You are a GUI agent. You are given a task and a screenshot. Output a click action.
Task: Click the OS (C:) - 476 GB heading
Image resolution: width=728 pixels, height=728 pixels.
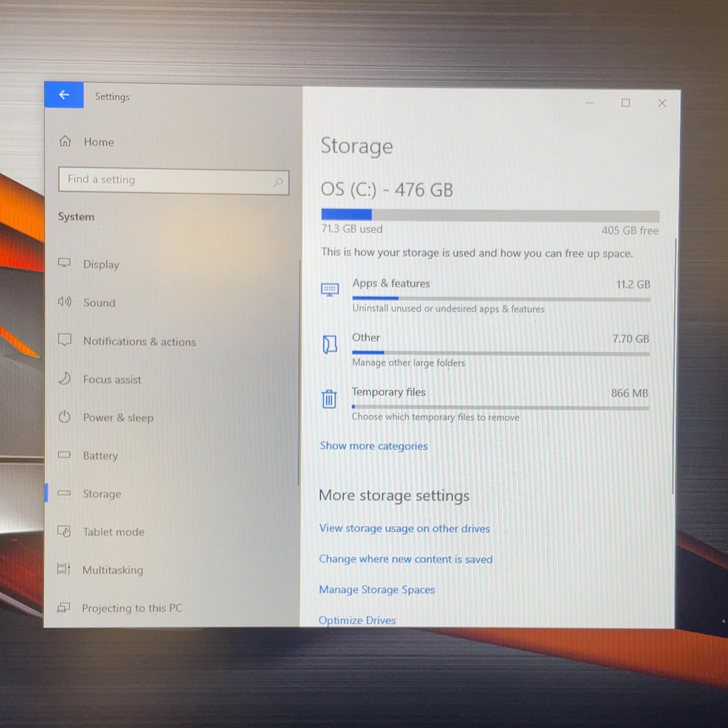[x=387, y=190]
